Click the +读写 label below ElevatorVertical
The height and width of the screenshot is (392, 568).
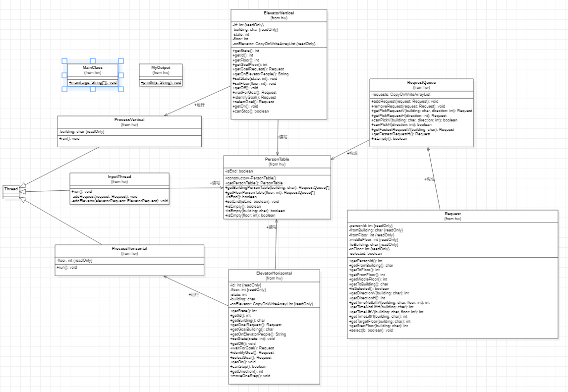click(282, 137)
